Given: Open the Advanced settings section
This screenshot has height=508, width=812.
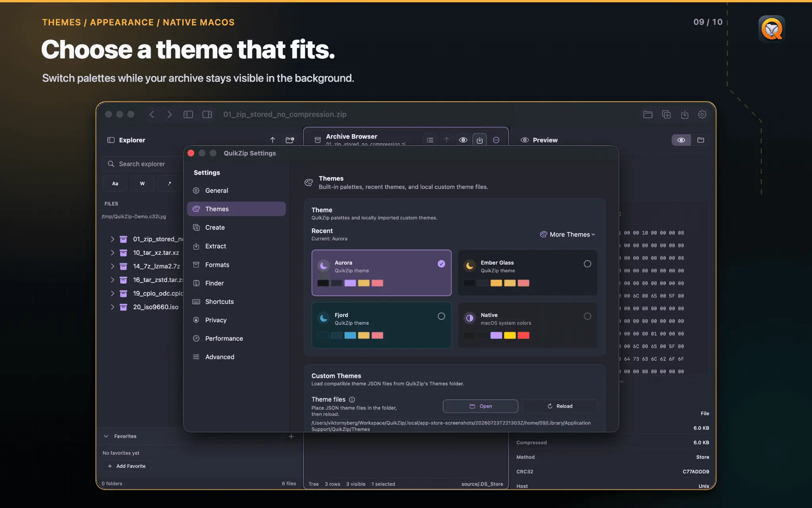Looking at the screenshot, I should click(236, 357).
